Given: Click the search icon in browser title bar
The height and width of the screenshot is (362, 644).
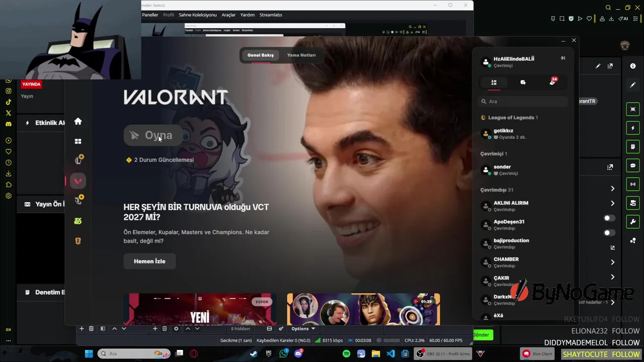Looking at the screenshot, I should [608, 8].
